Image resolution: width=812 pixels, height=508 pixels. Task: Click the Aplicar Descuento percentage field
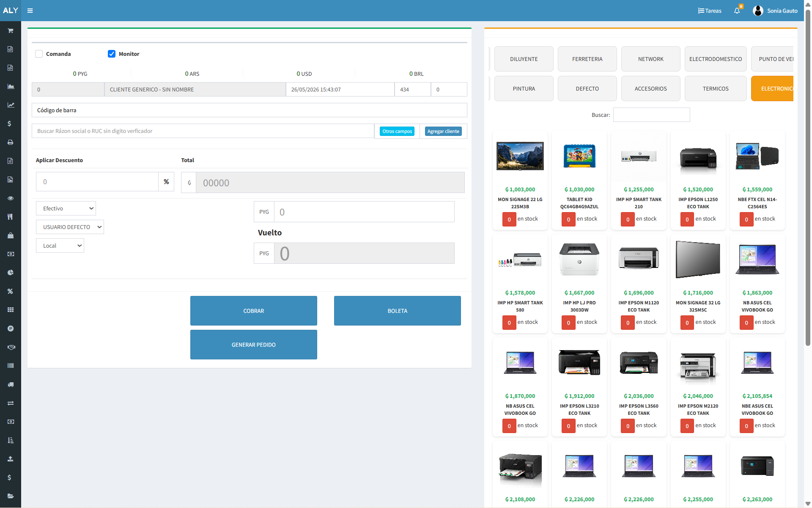(97, 182)
